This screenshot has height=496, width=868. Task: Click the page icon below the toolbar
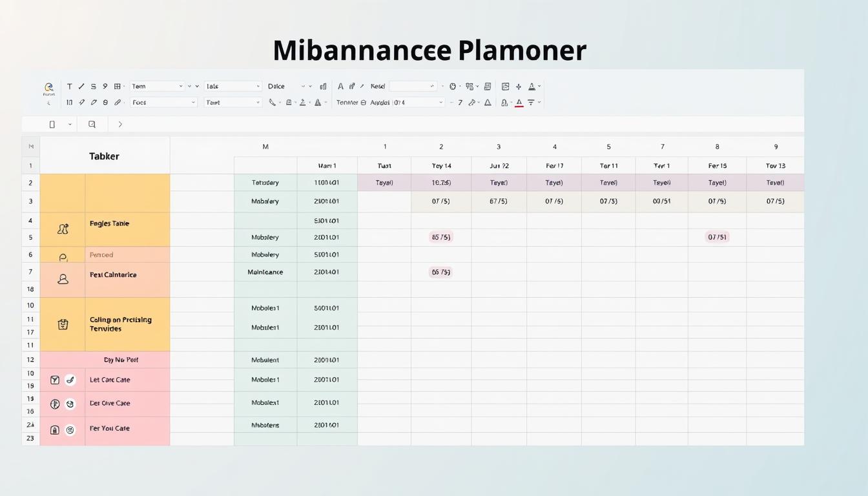point(52,124)
